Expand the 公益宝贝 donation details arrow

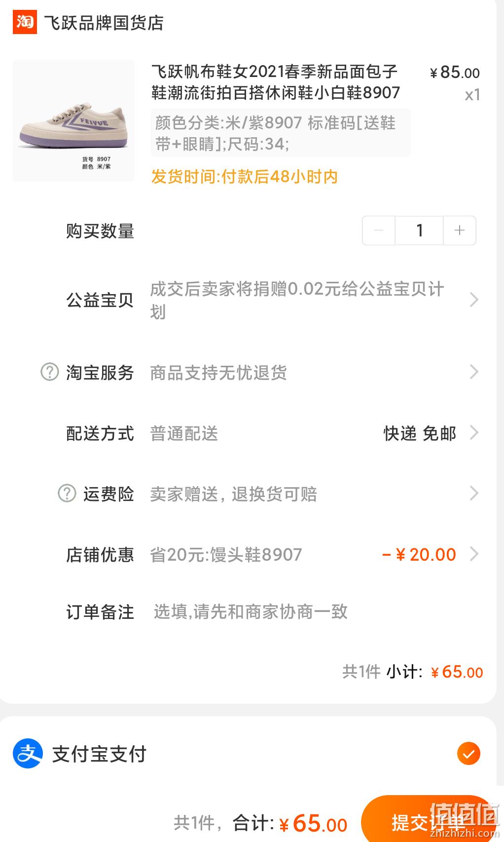[x=474, y=300]
